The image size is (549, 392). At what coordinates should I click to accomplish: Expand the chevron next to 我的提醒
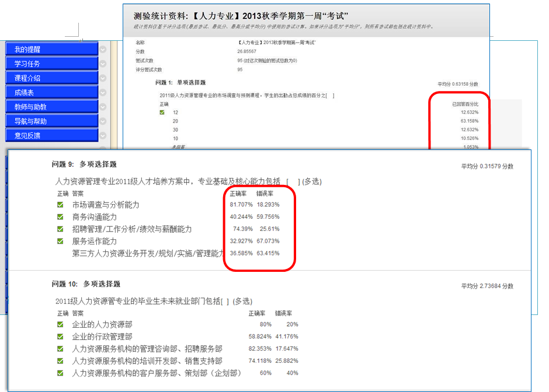pyautogui.click(x=103, y=50)
